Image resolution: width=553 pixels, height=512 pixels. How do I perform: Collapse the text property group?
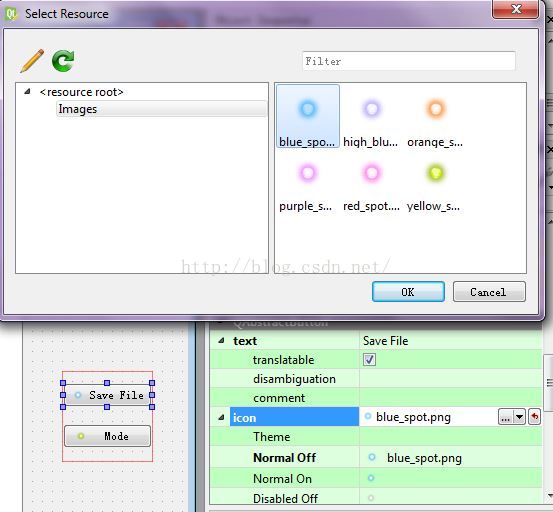click(221, 341)
